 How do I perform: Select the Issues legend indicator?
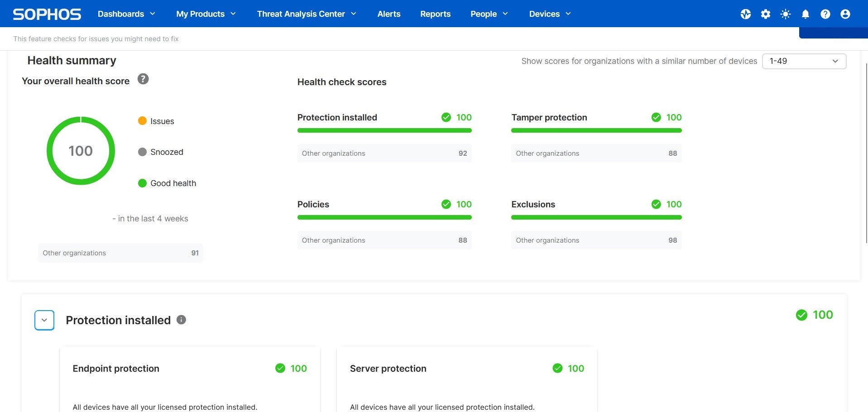(142, 121)
